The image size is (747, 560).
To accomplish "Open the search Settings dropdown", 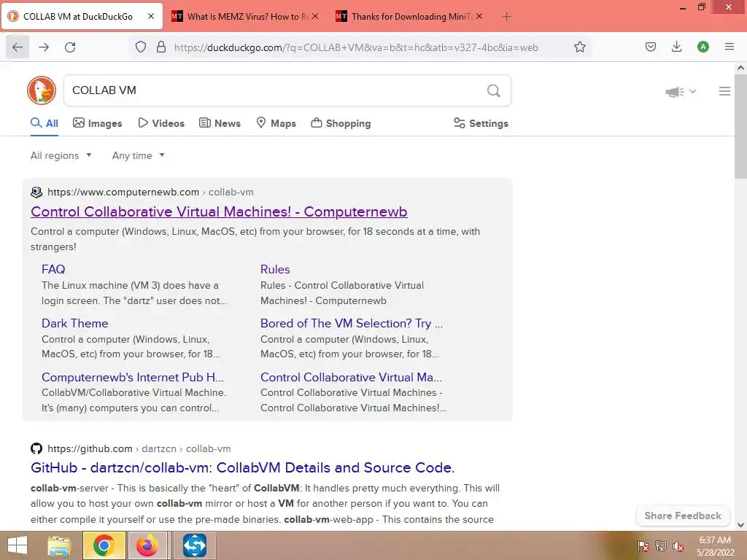I will point(481,123).
